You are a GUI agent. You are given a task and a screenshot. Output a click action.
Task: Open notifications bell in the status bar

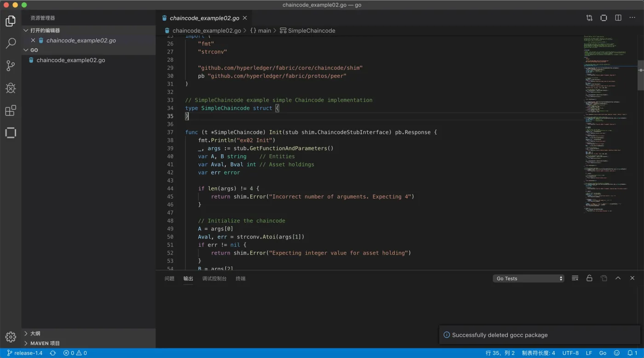[x=632, y=353]
